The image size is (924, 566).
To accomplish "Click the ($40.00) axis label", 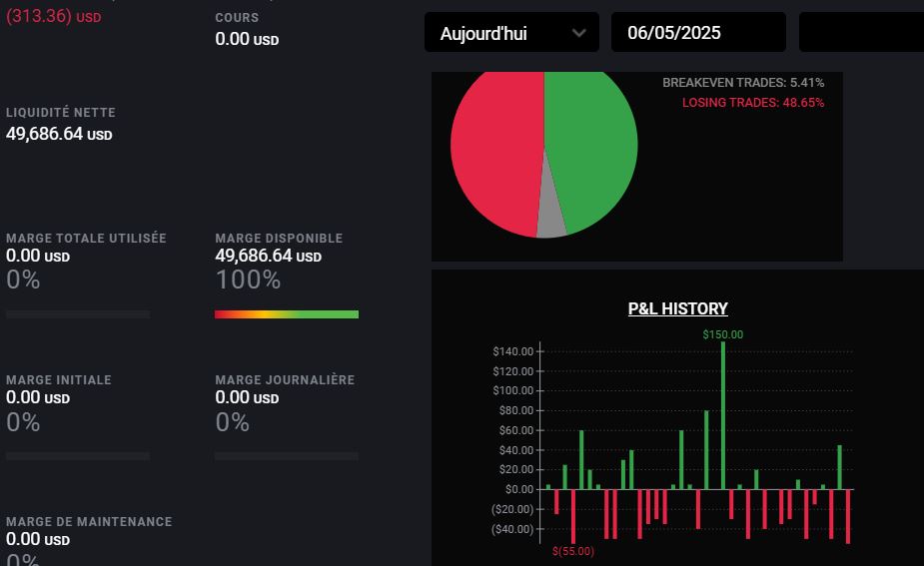I will [x=512, y=529].
